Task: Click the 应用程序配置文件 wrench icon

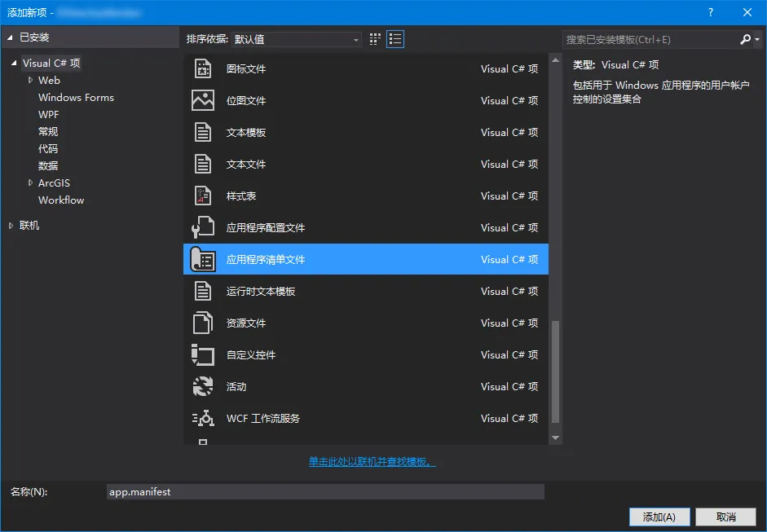Action: pyautogui.click(x=202, y=227)
